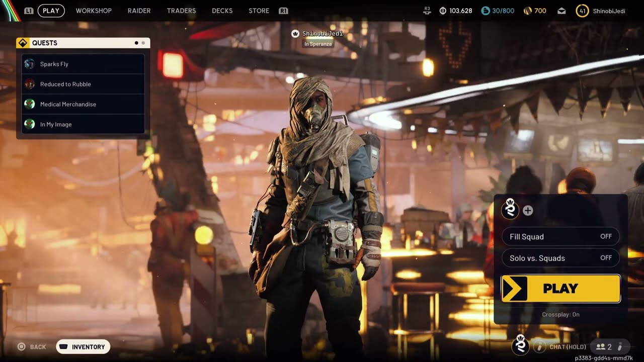This screenshot has height=362, width=644.
Task: Click the In My Image quest portrait
Action: 30,124
